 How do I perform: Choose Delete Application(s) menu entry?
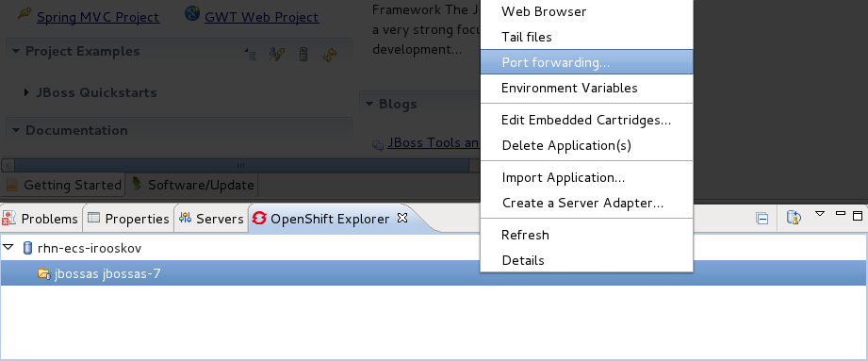click(586, 145)
